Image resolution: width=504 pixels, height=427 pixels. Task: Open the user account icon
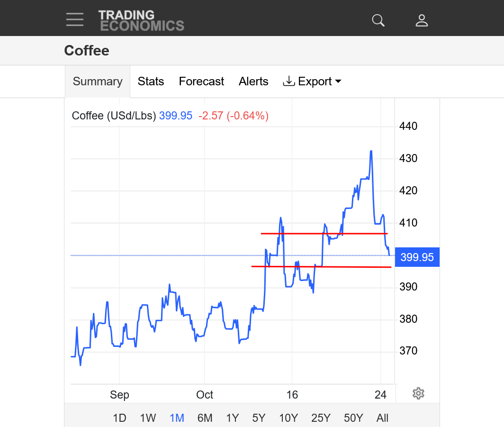pos(422,20)
